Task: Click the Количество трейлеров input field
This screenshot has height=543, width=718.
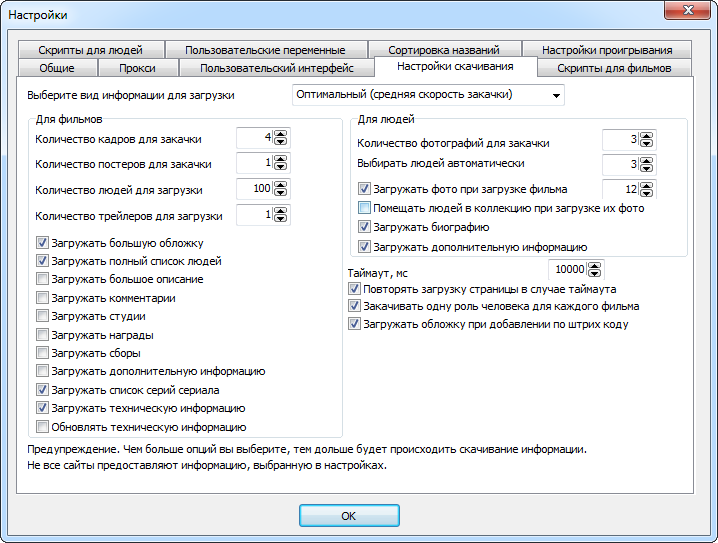Action: [x=255, y=214]
